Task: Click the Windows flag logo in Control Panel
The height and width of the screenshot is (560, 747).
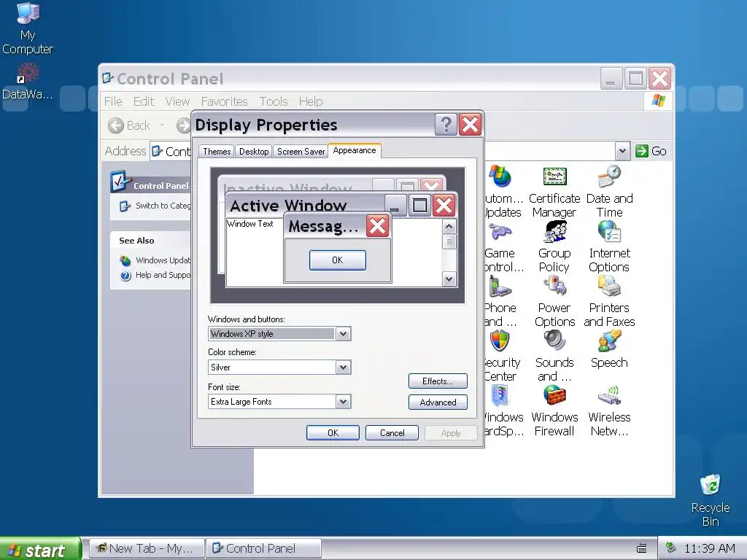Action: click(x=659, y=101)
